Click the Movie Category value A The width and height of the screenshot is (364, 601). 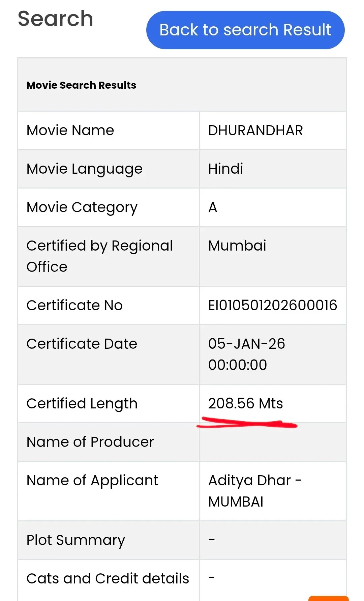213,207
